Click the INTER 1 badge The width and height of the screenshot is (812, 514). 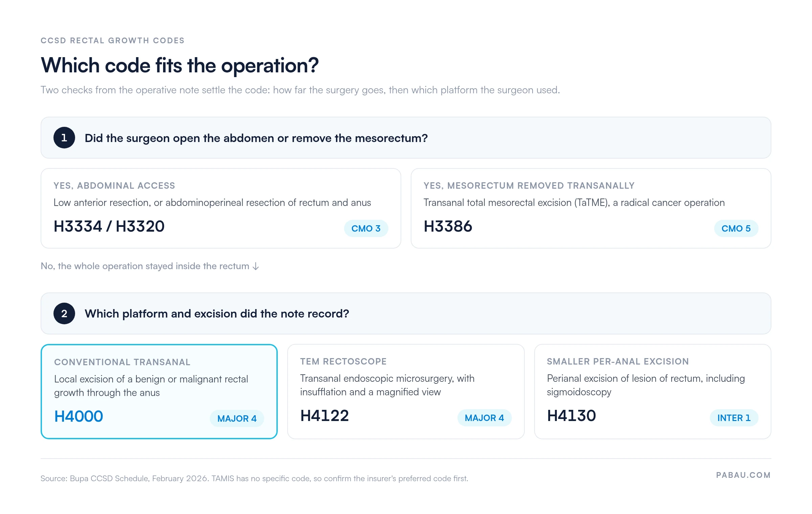(734, 418)
